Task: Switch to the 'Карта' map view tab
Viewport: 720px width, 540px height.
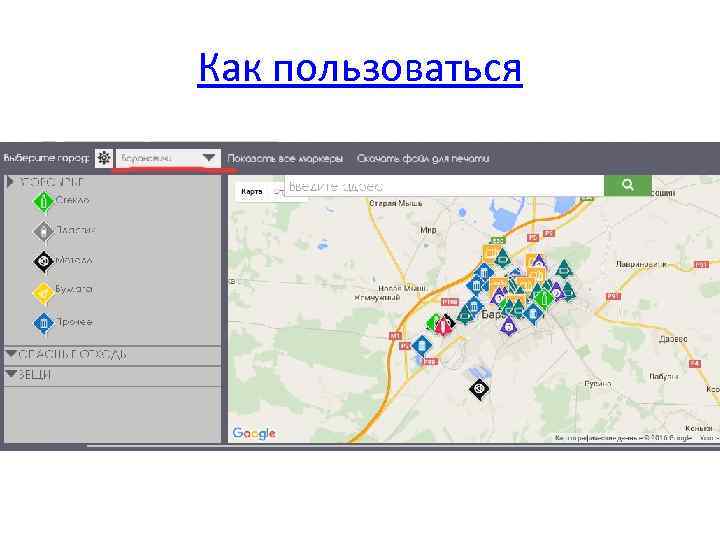Action: point(252,191)
